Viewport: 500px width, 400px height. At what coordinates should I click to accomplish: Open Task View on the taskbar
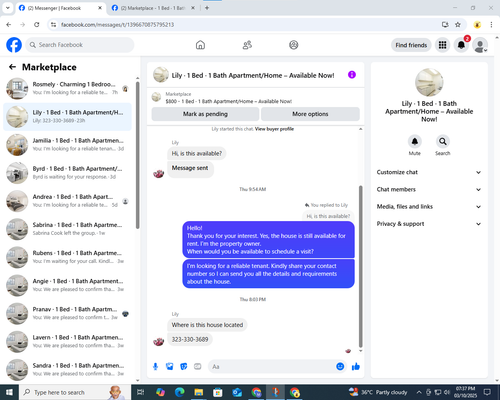pos(141,392)
